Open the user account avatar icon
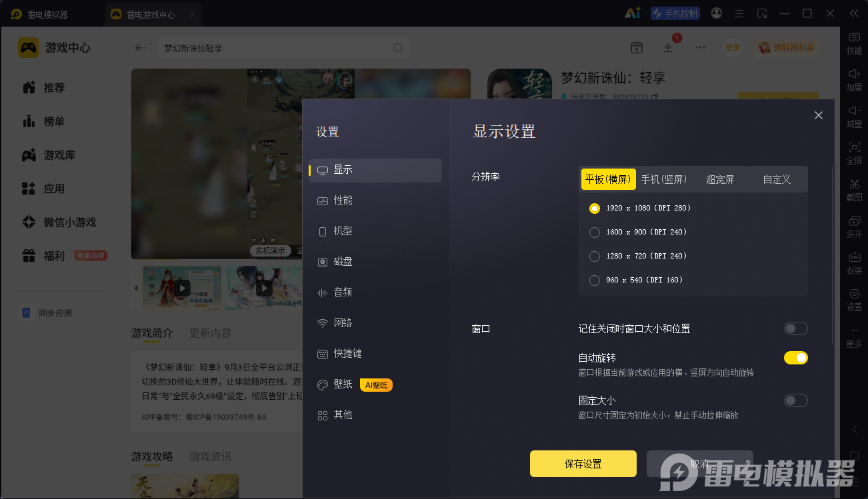Screen dimensions: 868x499 pyautogui.click(x=717, y=13)
